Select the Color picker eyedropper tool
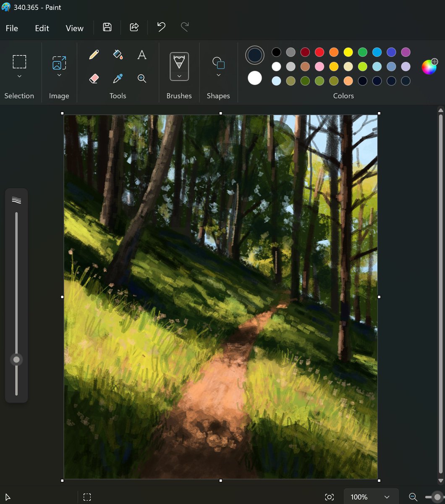The height and width of the screenshot is (504, 445). click(x=118, y=78)
